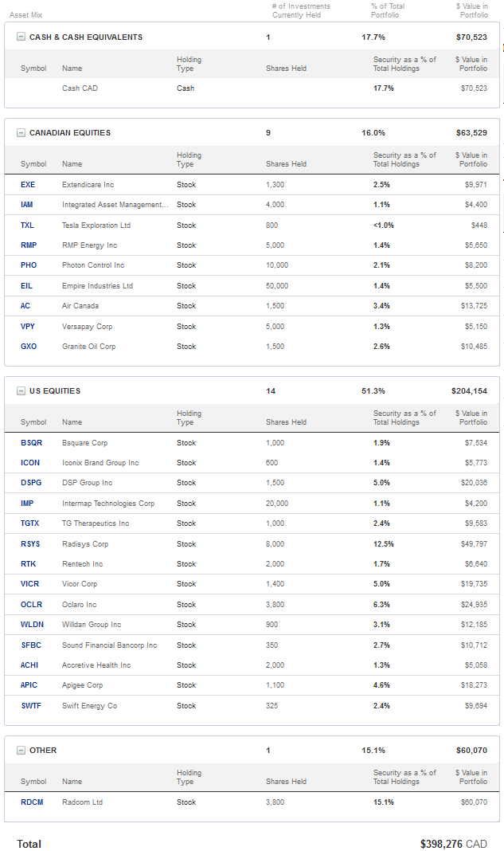Click the Integrated Asset Management row name
The height and width of the screenshot is (851, 504).
pyautogui.click(x=115, y=205)
